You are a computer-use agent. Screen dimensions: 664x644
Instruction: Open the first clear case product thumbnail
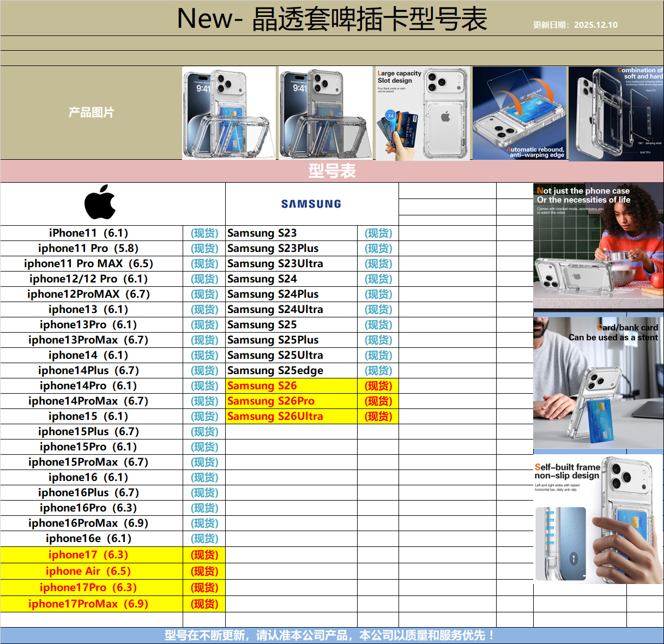229,113
